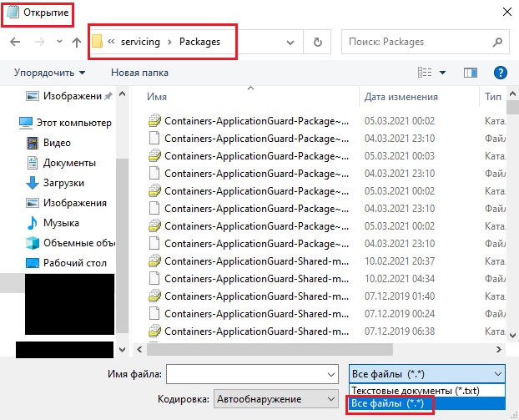The height and width of the screenshot is (420, 519).
Task: Click the forward navigation arrow
Action: [40, 42]
